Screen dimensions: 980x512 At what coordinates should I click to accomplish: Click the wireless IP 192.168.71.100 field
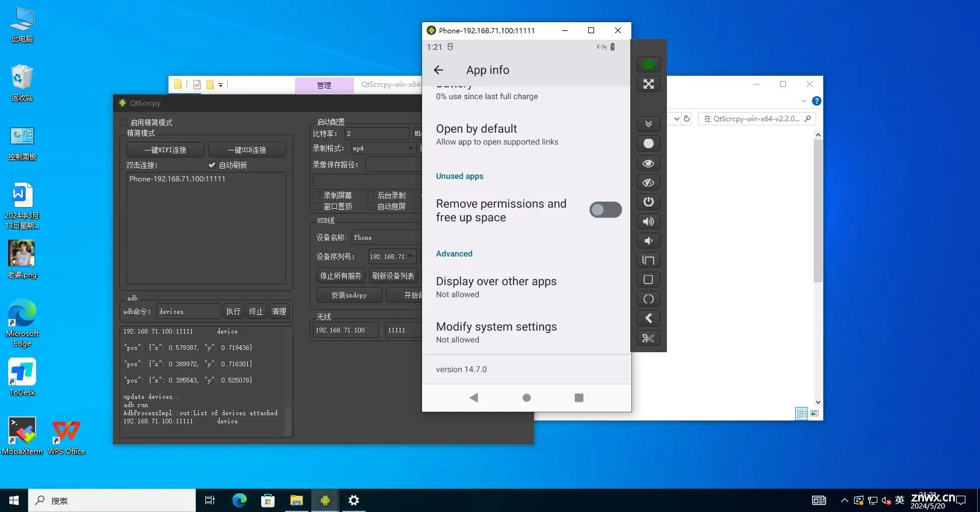pos(346,330)
